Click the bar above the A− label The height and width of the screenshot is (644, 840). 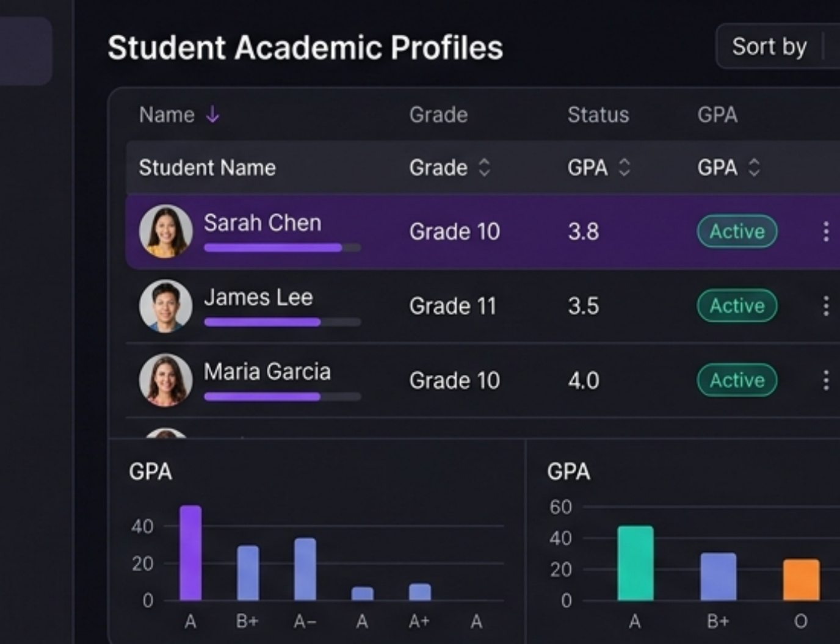pyautogui.click(x=305, y=570)
